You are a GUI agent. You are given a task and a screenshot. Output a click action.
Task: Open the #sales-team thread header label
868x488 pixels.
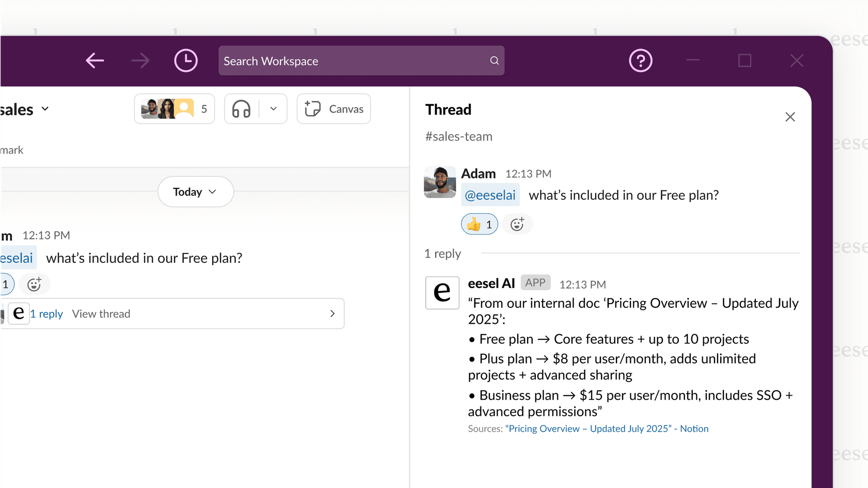[458, 136]
